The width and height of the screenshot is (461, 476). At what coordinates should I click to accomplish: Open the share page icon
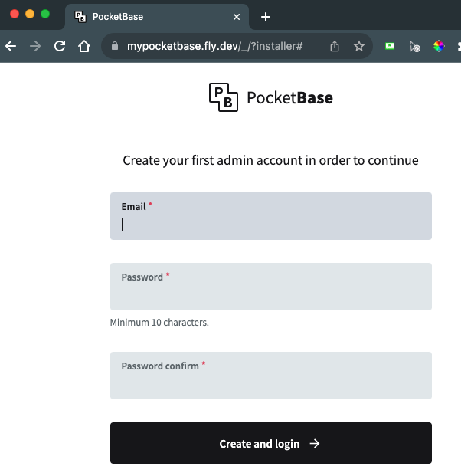point(335,46)
